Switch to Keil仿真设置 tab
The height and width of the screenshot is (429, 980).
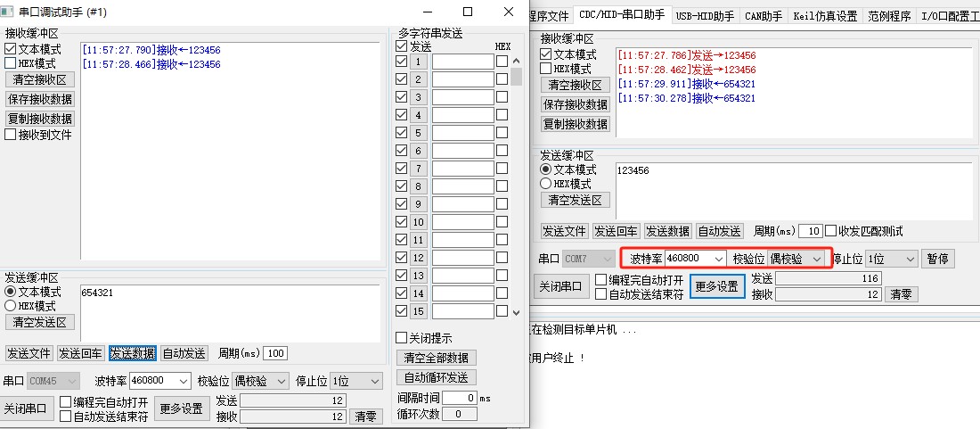825,16
